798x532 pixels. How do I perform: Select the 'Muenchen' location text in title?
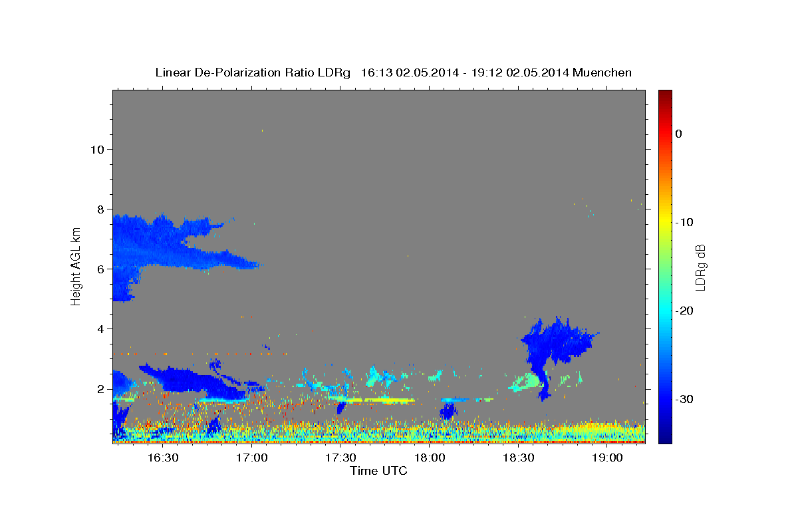point(601,72)
